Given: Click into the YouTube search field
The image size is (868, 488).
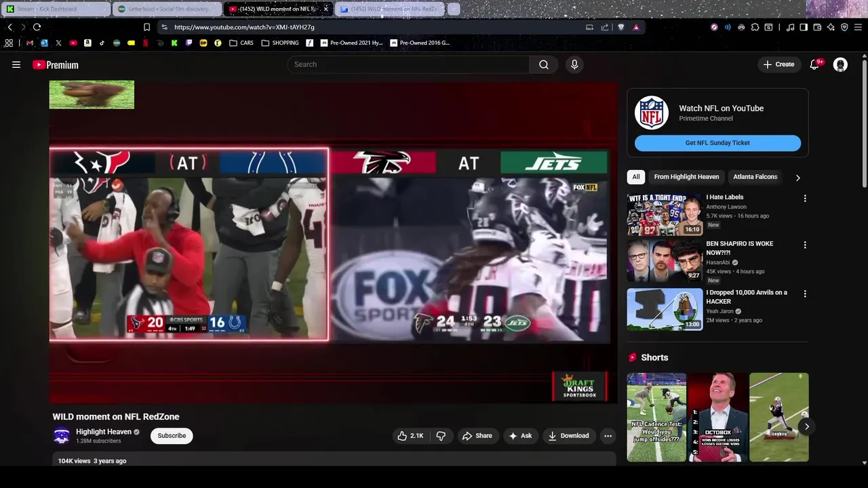Looking at the screenshot, I should tap(408, 64).
